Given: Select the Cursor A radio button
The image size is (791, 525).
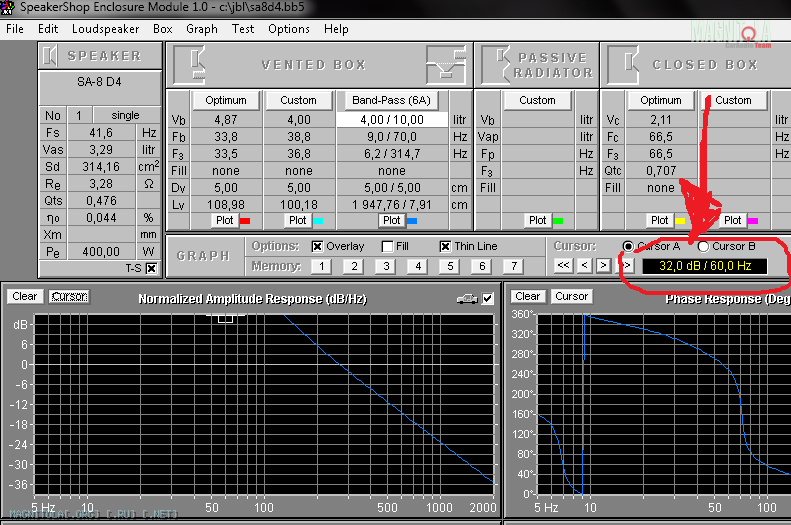Looking at the screenshot, I should click(x=628, y=246).
